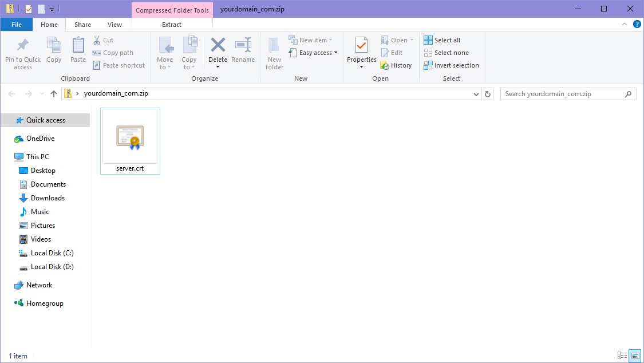Create a New folder from the ribbon
Screen dimensions: 644x363
(274, 53)
